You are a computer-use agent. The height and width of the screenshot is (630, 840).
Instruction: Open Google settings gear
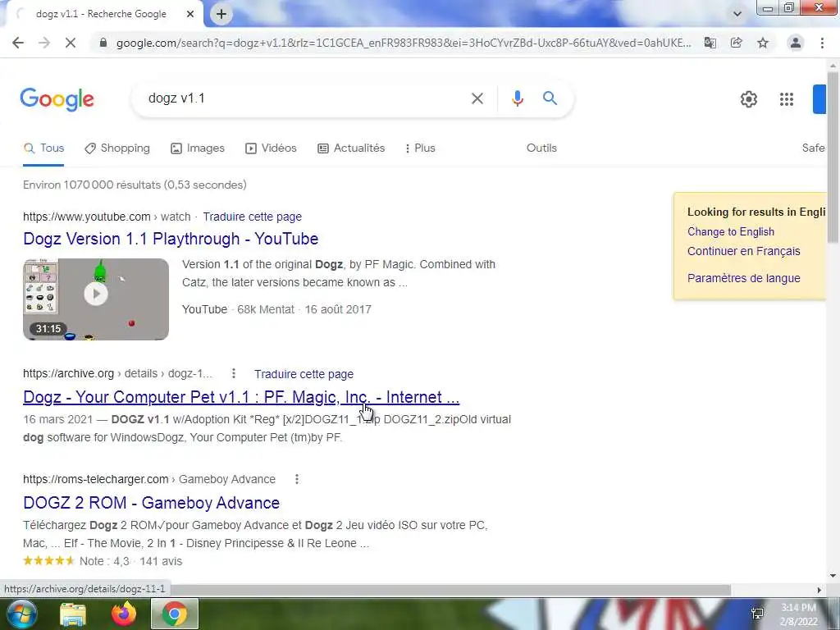pyautogui.click(x=748, y=99)
